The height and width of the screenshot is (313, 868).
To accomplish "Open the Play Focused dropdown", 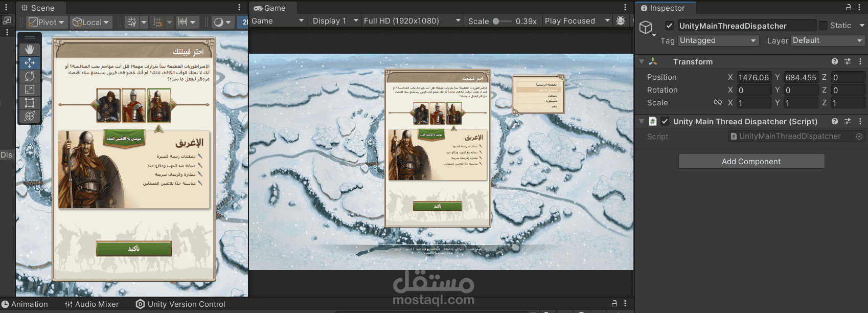I will click(x=577, y=21).
